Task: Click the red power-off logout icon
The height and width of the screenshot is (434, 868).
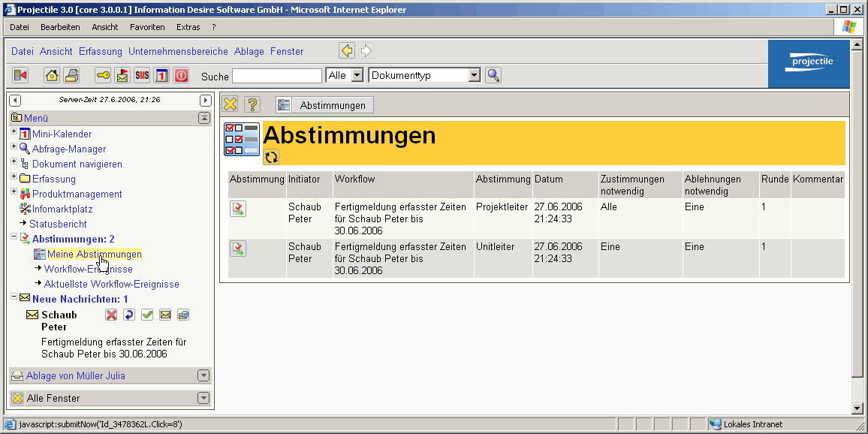Action: 181,75
